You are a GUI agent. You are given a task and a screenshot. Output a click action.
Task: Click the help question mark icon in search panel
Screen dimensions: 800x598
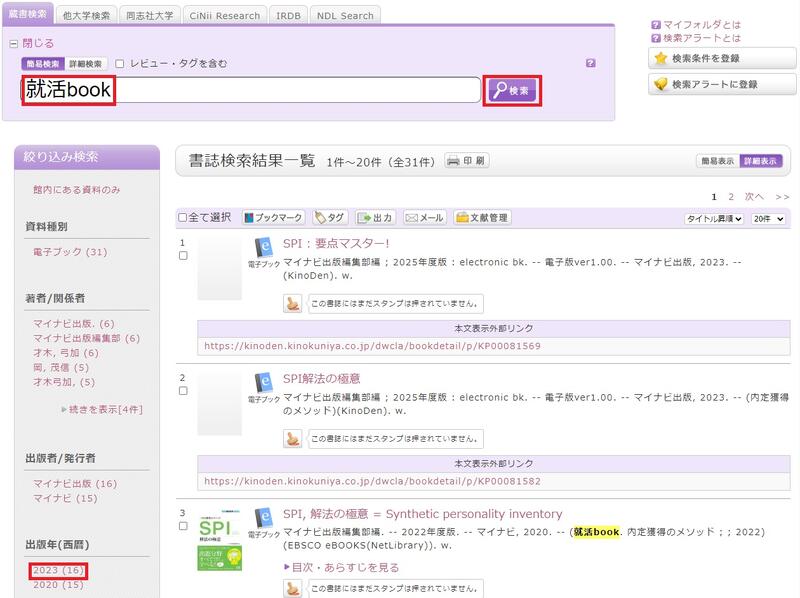pyautogui.click(x=591, y=63)
